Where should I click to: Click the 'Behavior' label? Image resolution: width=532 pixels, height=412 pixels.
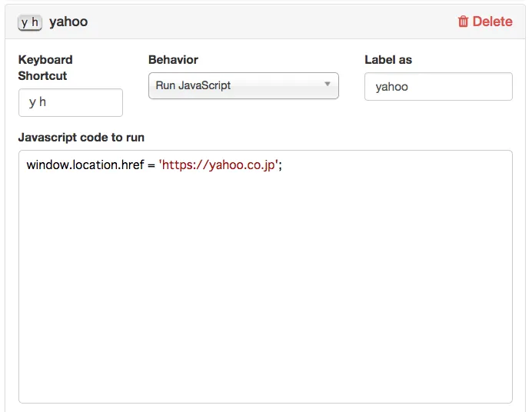click(173, 60)
